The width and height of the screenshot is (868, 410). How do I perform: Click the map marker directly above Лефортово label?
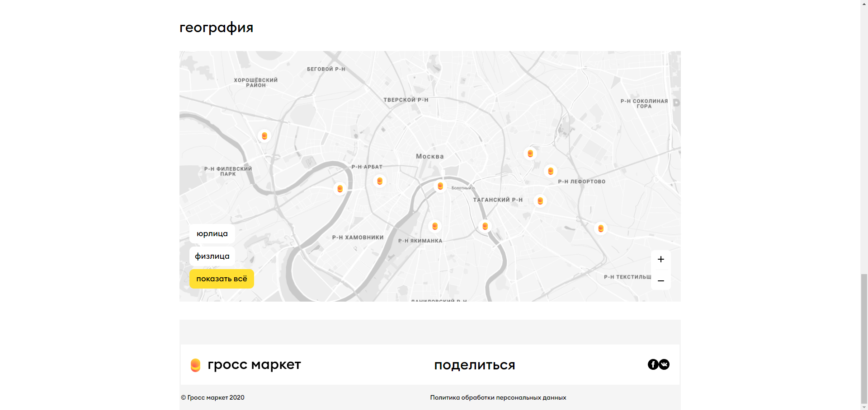[x=551, y=171]
